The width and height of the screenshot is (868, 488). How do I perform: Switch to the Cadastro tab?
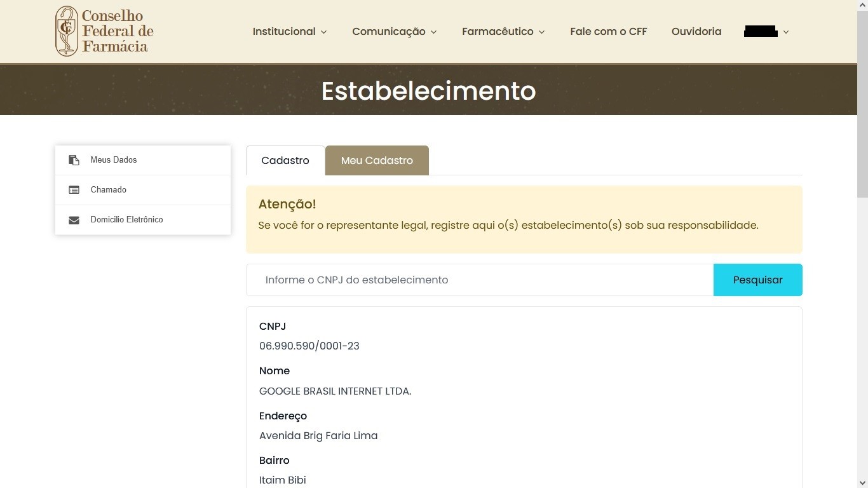[285, 161]
